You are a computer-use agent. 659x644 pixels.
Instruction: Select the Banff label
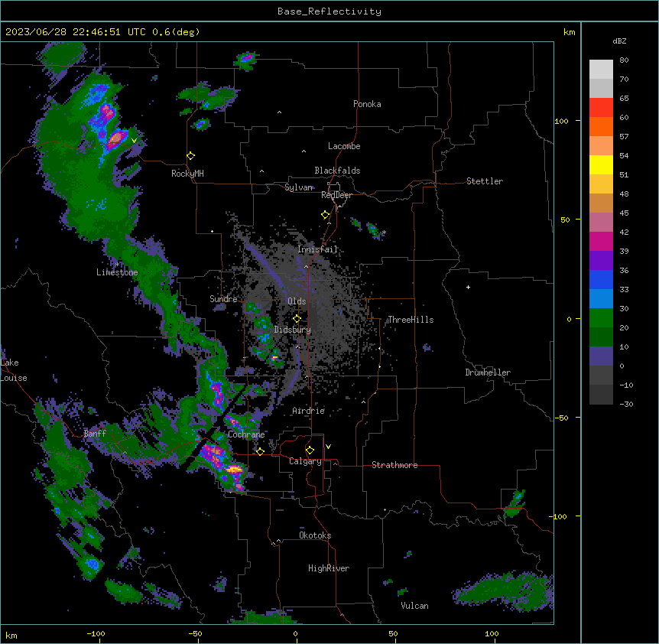coord(95,434)
